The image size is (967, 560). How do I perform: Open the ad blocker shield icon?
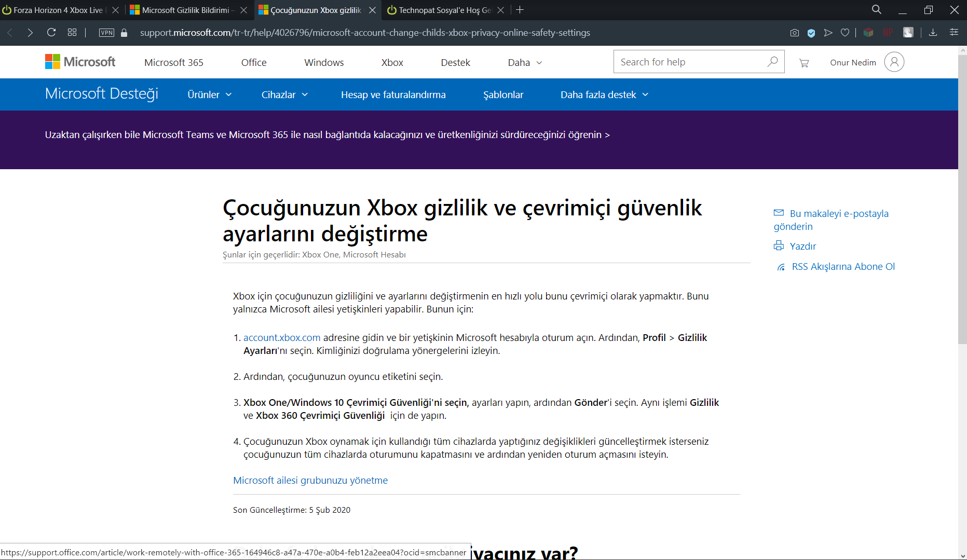coord(811,32)
